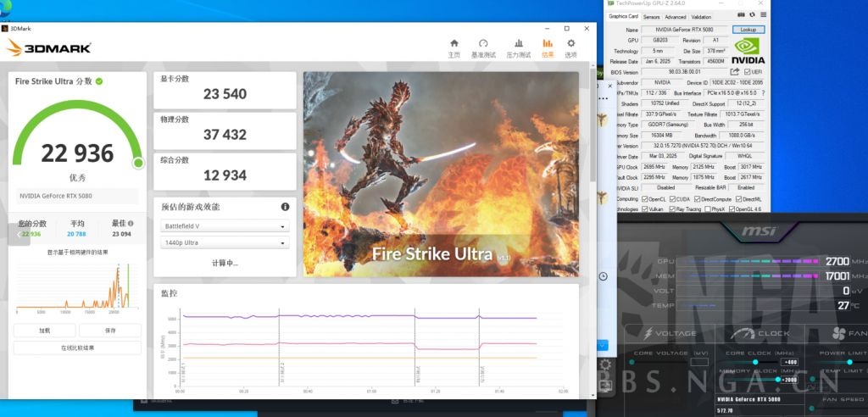Click the Fire Strike Ultra preview image

point(441,174)
